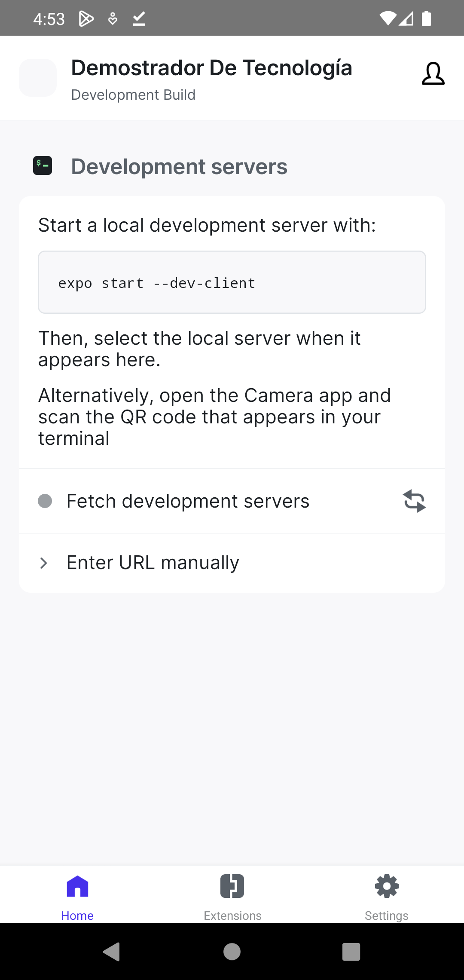Select the Home tab house icon
This screenshot has width=464, height=980.
point(77,885)
